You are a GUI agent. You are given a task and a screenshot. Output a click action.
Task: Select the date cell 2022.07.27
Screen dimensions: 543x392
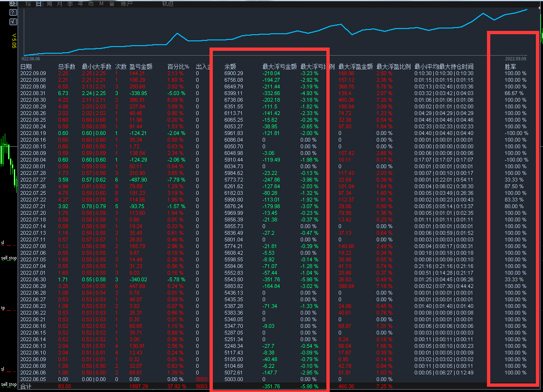(33, 180)
